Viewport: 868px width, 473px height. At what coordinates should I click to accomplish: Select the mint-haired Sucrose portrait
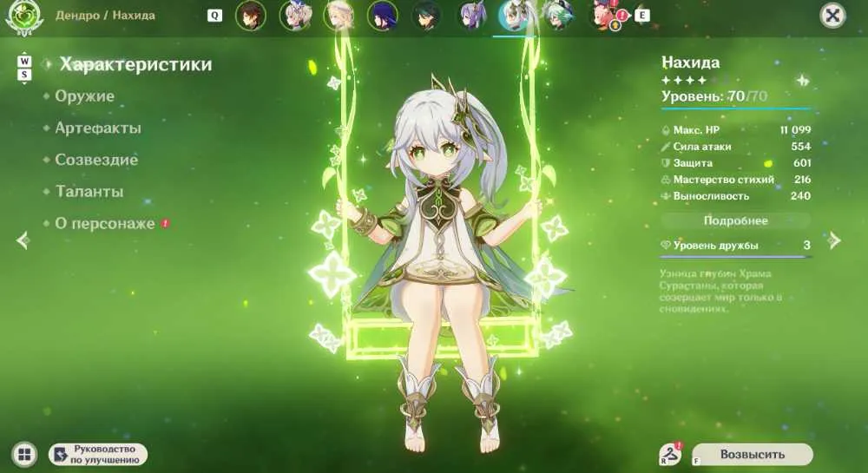point(558,16)
